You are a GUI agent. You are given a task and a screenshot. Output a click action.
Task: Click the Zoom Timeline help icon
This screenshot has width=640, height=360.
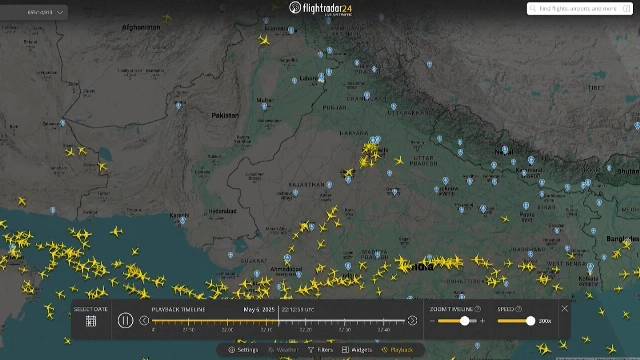[478, 309]
